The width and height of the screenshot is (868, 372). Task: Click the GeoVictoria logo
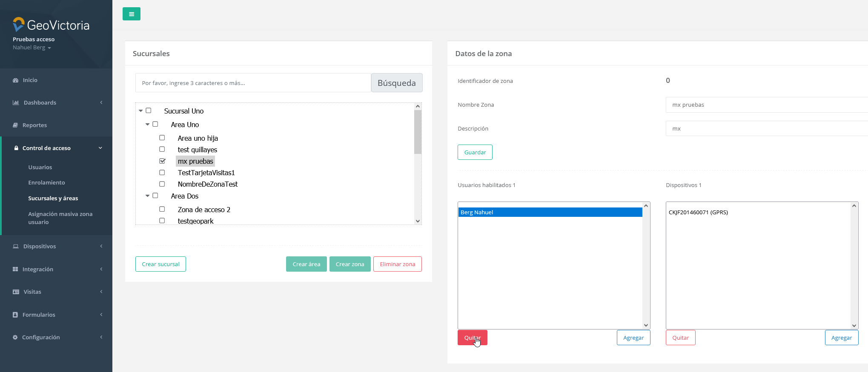point(51,25)
